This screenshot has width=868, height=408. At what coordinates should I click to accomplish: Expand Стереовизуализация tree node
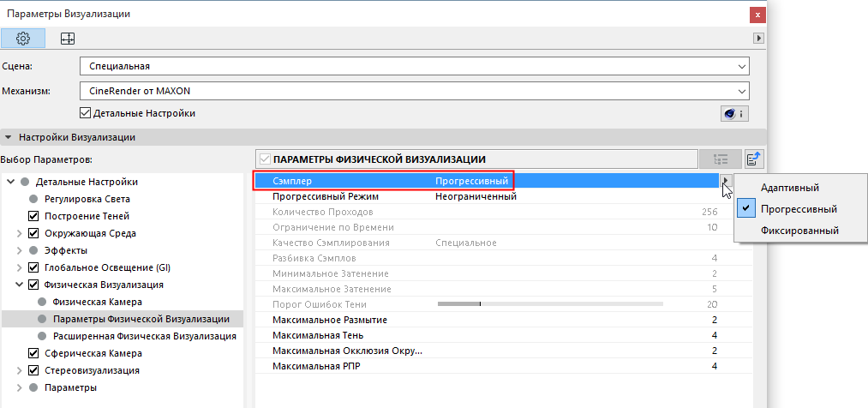click(20, 370)
